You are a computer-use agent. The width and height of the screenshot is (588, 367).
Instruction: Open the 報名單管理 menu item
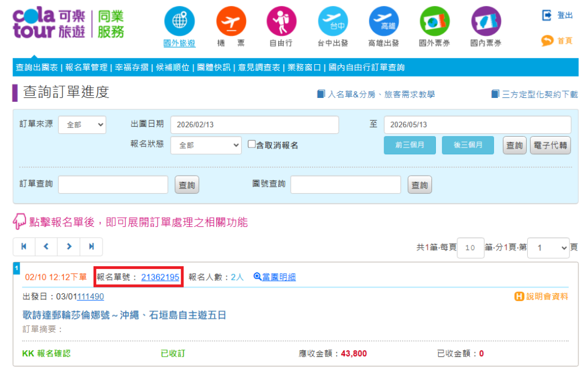click(86, 68)
